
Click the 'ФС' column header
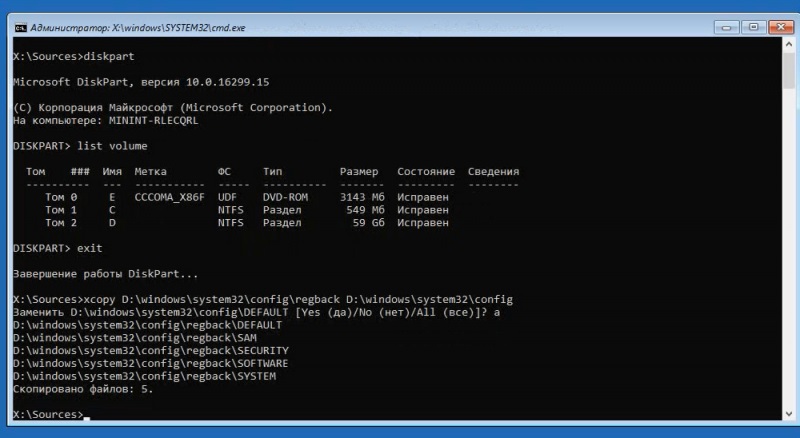(x=224, y=172)
